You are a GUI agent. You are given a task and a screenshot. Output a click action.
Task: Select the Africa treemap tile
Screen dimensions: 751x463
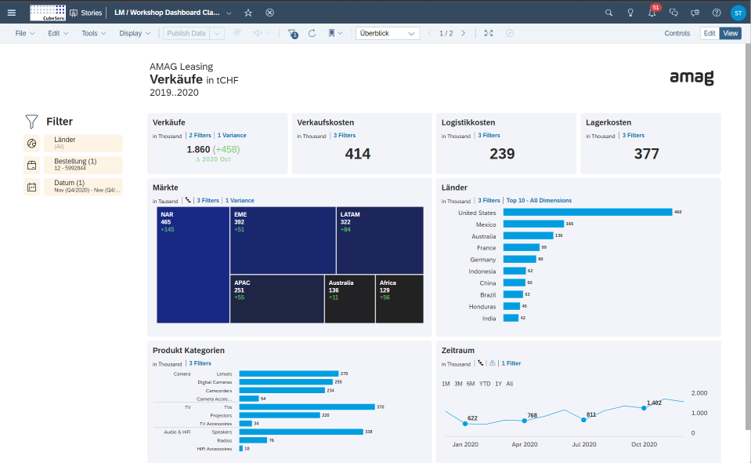(x=399, y=299)
